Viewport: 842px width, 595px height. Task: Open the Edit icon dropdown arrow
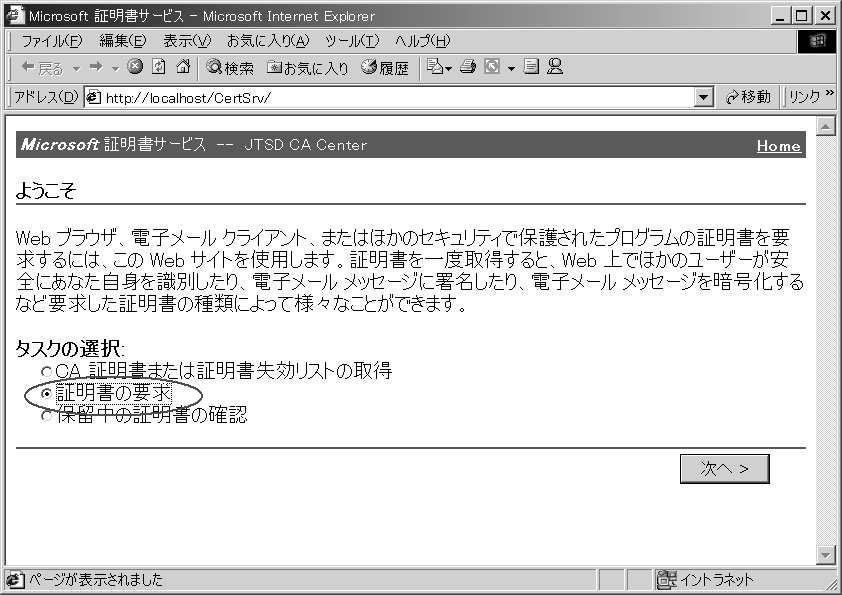[511, 69]
